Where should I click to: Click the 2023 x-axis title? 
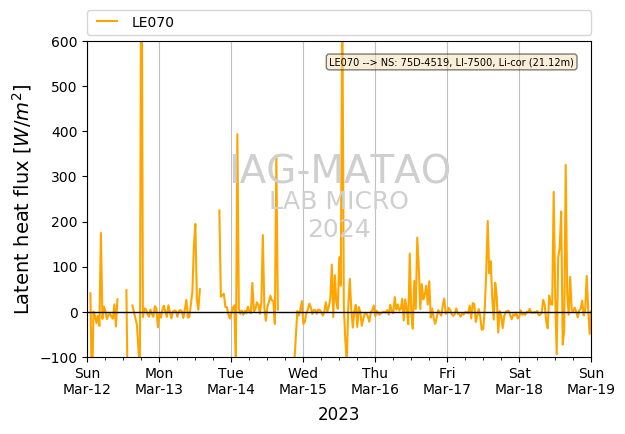338,414
